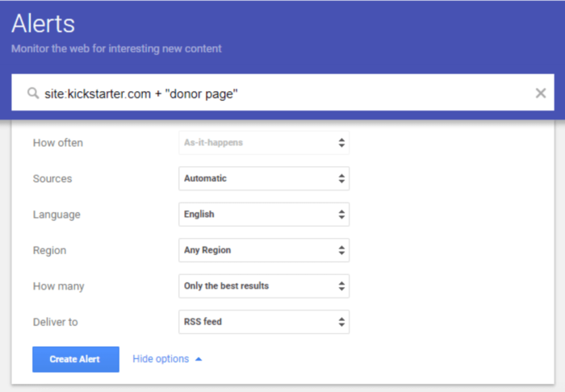Click the magnifying glass search icon
The height and width of the screenshot is (392, 565).
[x=33, y=94]
